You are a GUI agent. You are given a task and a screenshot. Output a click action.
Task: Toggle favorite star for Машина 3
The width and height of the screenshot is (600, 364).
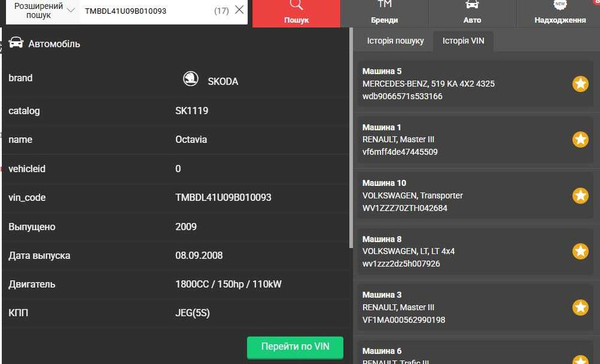[x=580, y=308]
